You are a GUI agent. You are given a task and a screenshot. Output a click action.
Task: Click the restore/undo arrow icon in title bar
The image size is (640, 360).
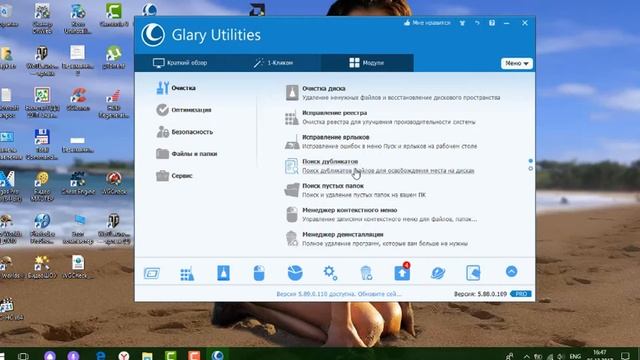click(x=477, y=23)
